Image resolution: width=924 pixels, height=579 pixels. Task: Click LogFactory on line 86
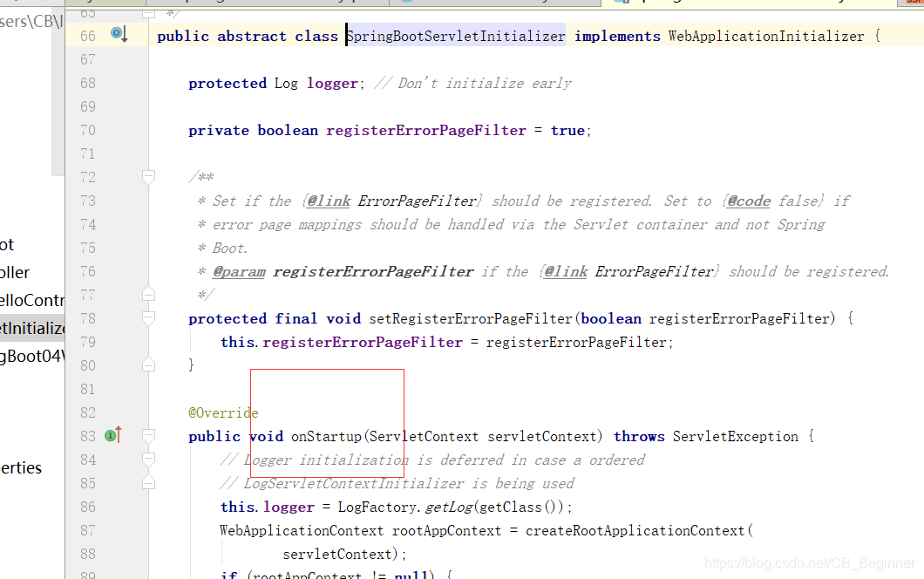377,507
